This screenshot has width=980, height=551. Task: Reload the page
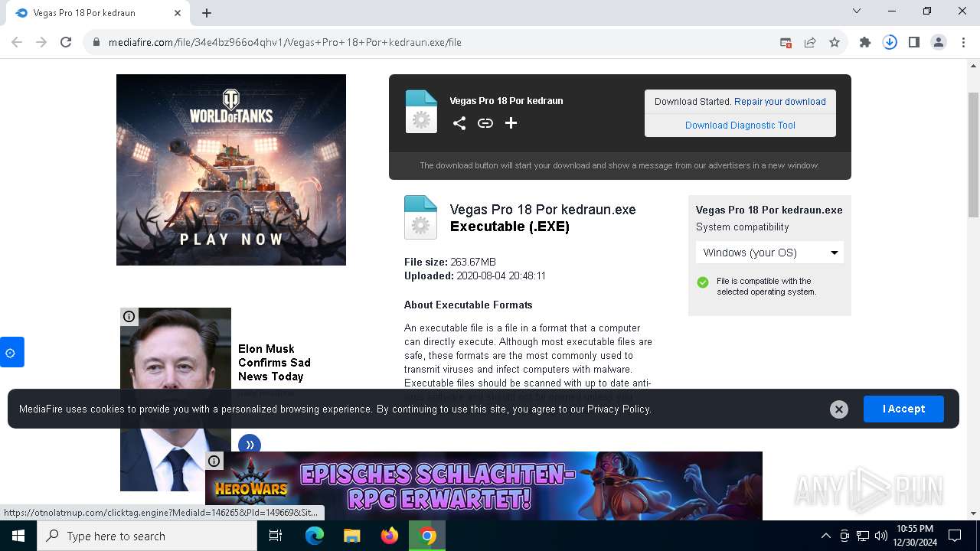[66, 42]
